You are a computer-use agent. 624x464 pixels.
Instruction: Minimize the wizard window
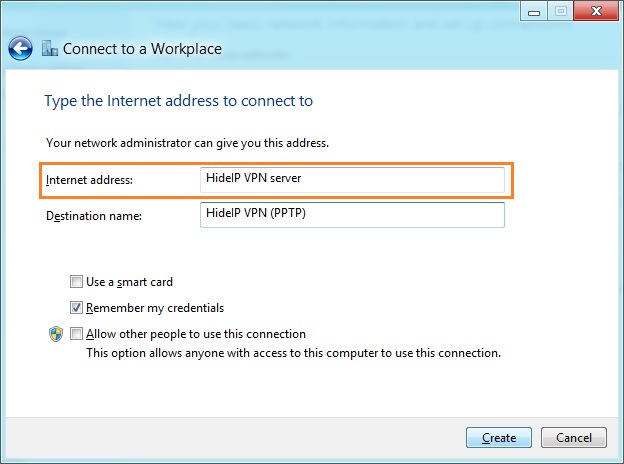coord(534,11)
